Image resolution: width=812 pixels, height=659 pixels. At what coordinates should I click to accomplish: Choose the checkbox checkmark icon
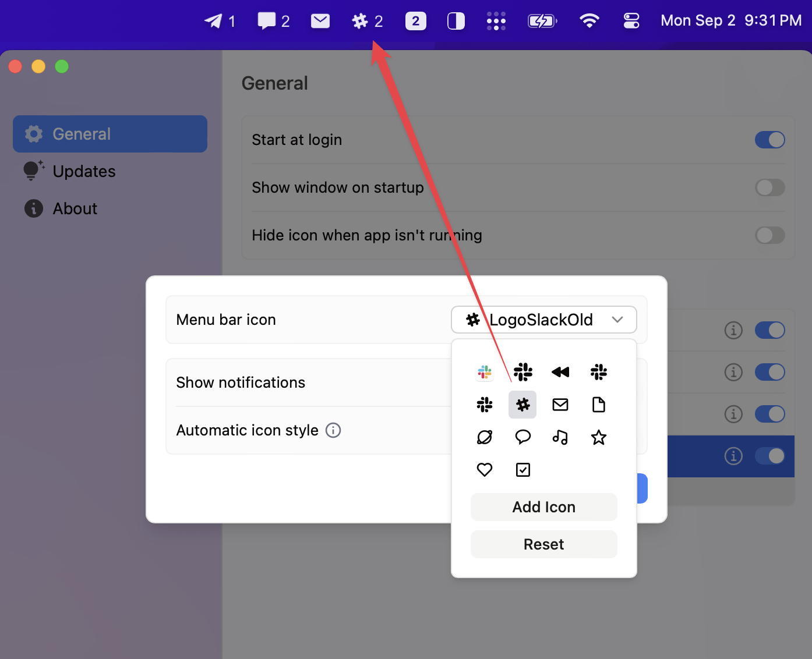(523, 469)
